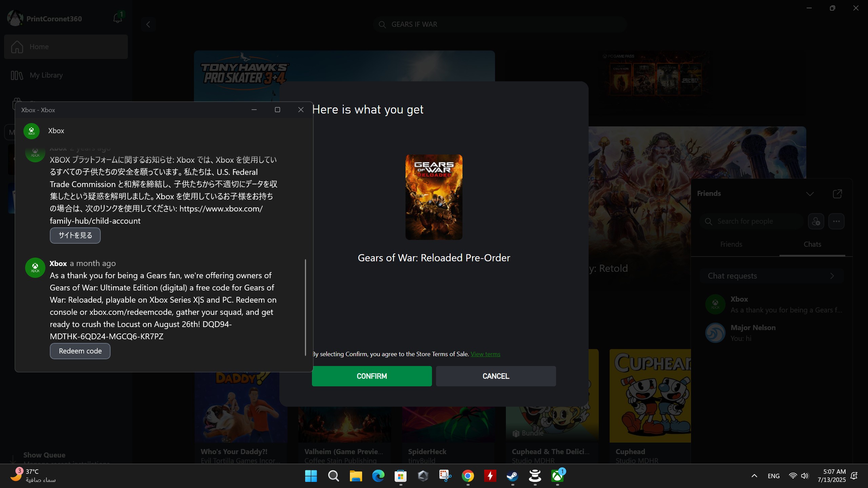Open the Home sidebar item

[x=66, y=47]
